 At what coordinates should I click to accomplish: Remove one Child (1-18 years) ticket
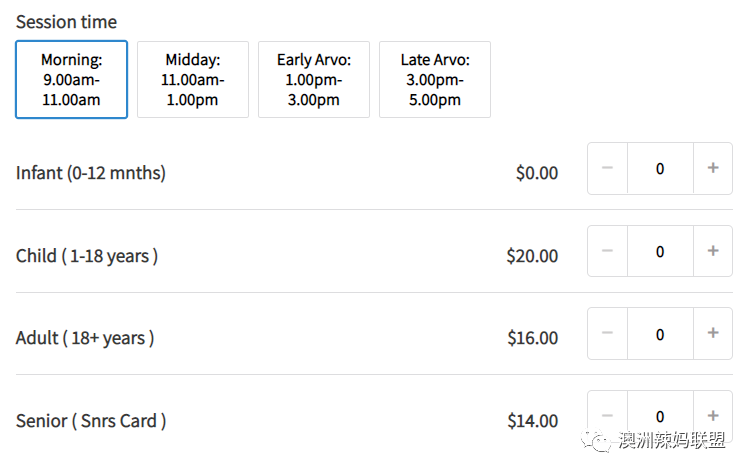[x=607, y=251]
